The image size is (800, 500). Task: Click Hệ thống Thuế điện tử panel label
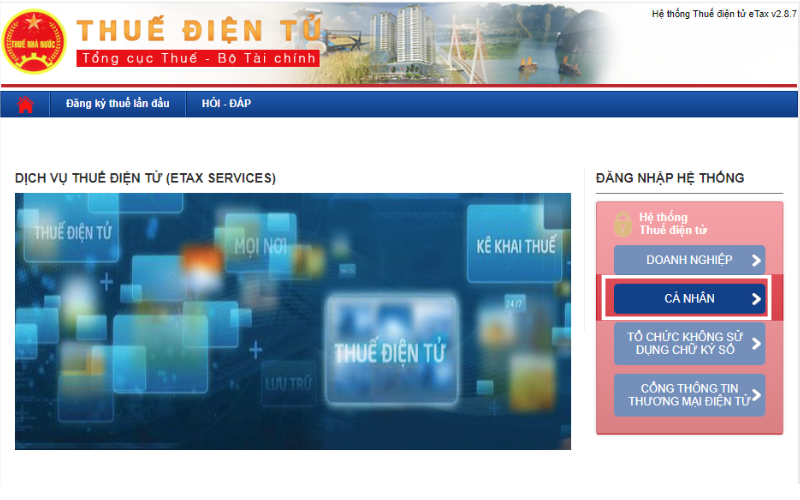[x=673, y=223]
